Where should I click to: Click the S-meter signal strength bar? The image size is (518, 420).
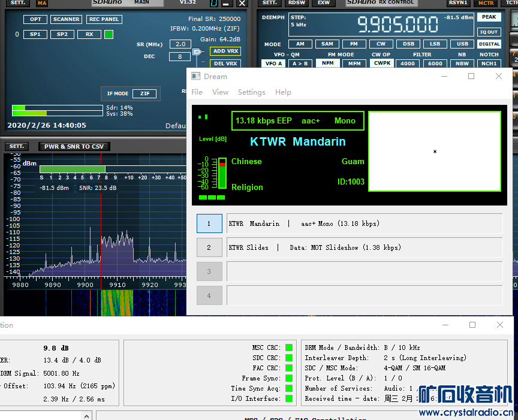[73, 170]
